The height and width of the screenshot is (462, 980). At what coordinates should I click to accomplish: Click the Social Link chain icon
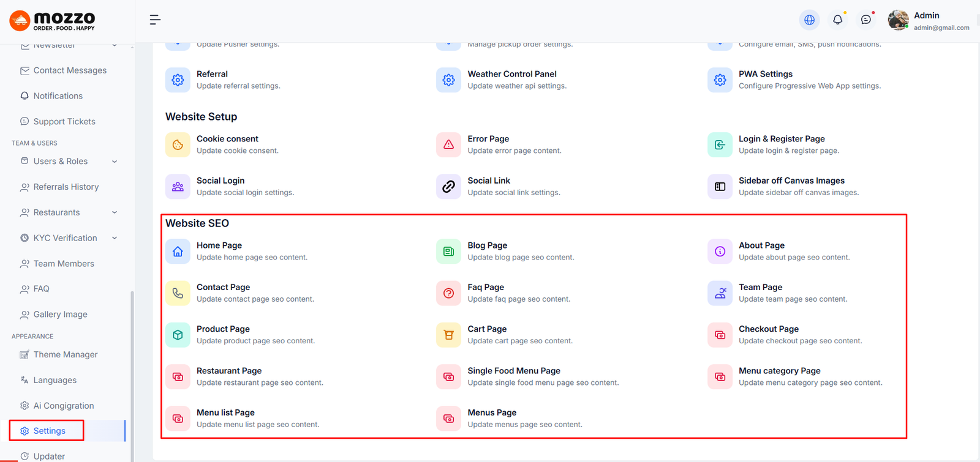448,187
